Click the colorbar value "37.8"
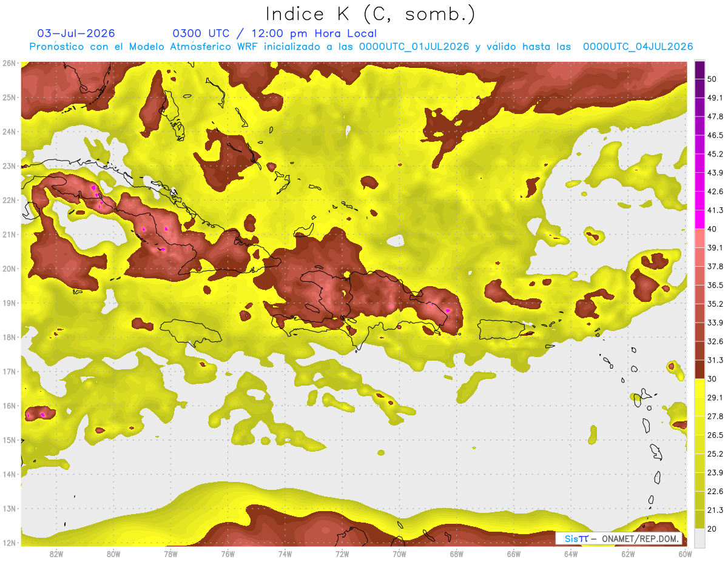 (716, 266)
